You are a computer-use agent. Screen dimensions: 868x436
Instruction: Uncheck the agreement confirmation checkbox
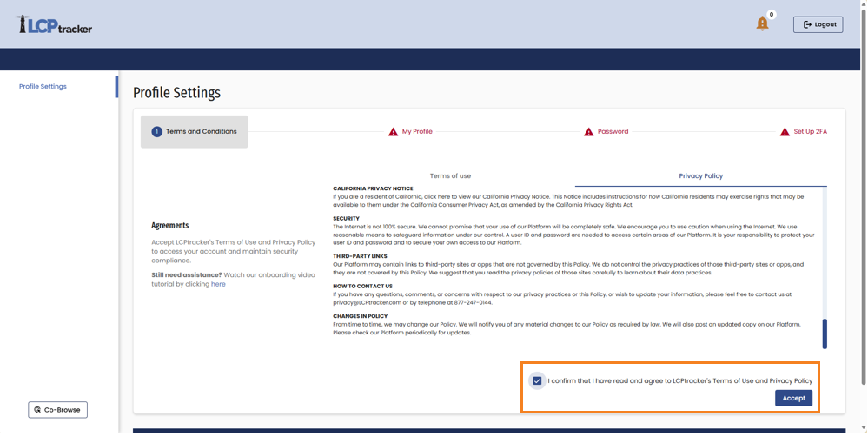pos(537,380)
